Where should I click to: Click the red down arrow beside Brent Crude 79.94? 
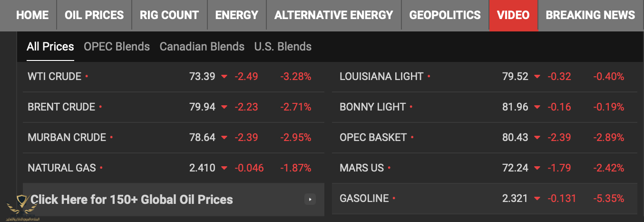pos(224,107)
